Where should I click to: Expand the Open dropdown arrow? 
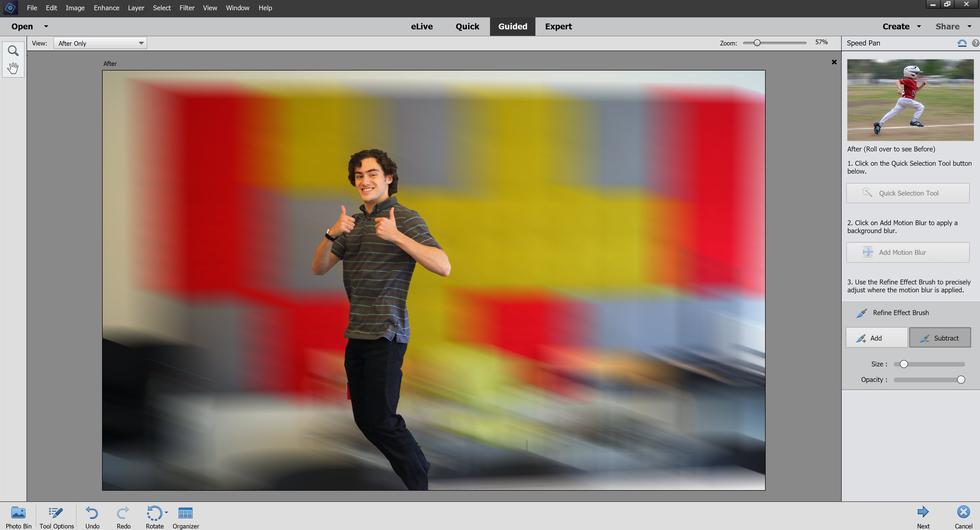click(x=46, y=27)
